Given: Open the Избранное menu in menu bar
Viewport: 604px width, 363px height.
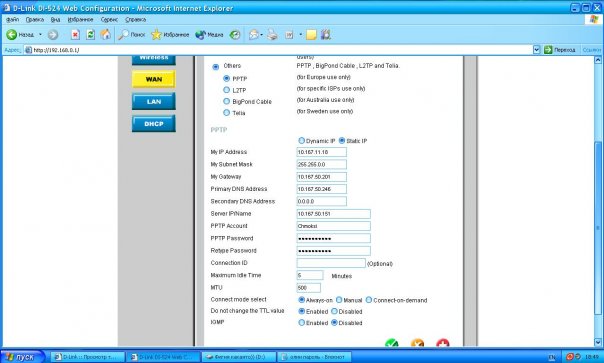Looking at the screenshot, I should [81, 19].
